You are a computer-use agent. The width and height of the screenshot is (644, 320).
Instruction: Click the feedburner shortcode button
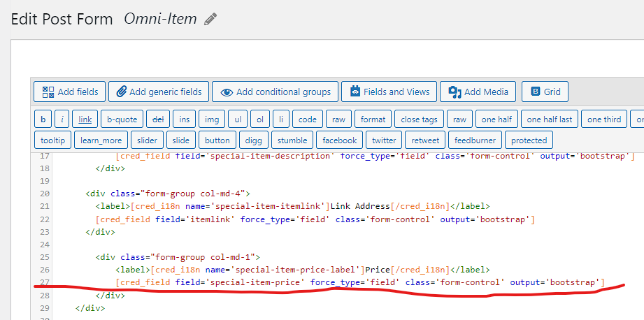(475, 140)
